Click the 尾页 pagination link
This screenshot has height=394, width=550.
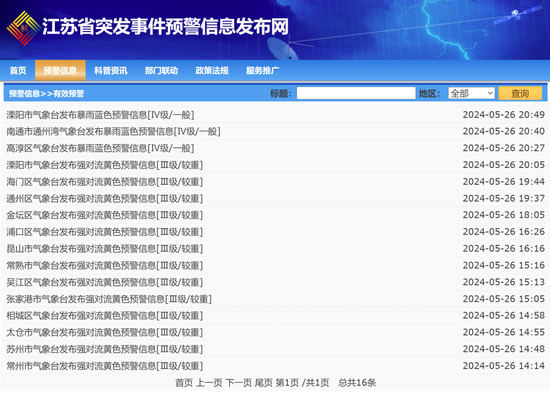(263, 383)
